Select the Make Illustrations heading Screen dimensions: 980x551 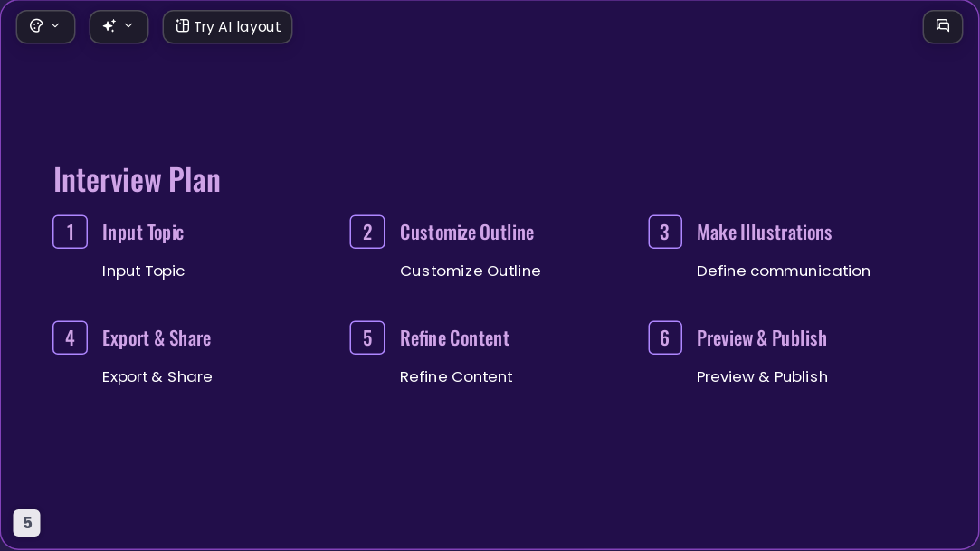(x=765, y=233)
